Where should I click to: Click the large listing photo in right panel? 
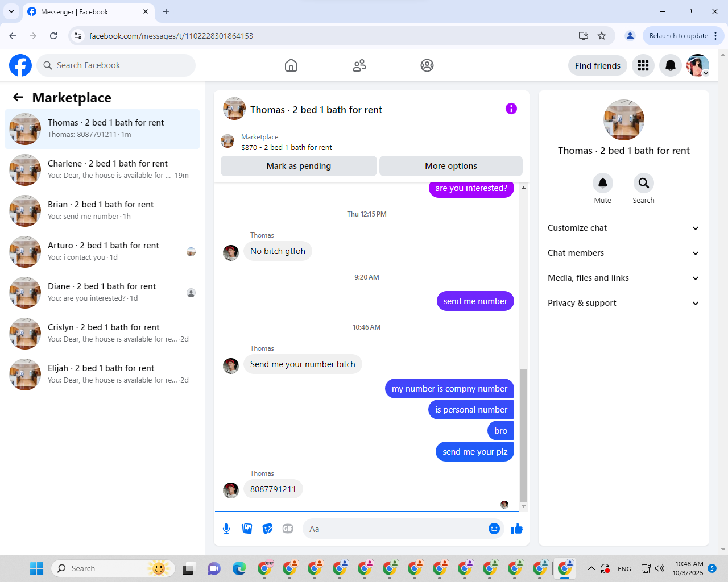(x=624, y=120)
